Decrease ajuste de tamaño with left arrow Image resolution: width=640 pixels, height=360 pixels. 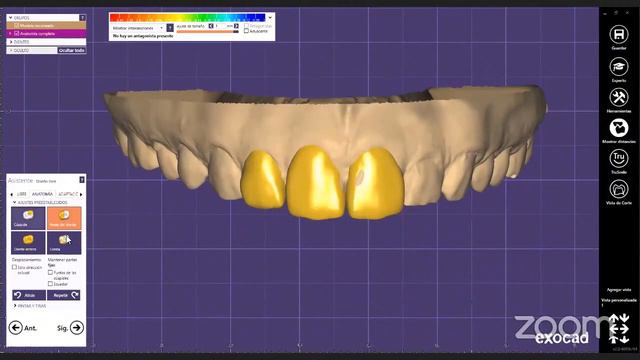coord(211,26)
